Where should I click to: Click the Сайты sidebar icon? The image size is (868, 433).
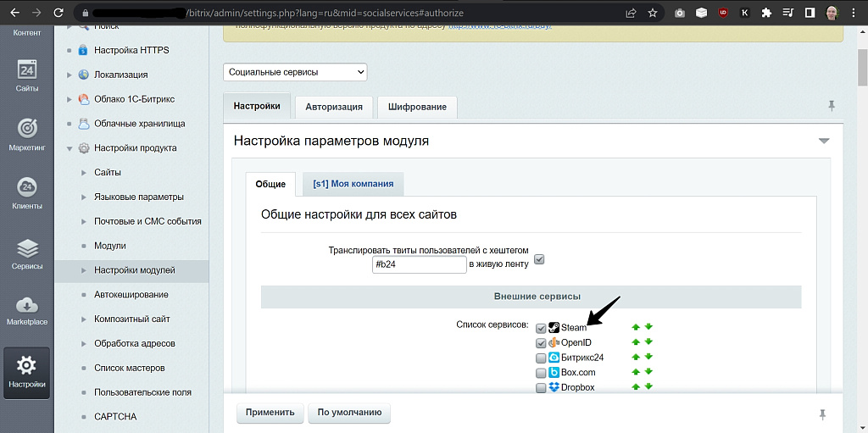coord(26,75)
